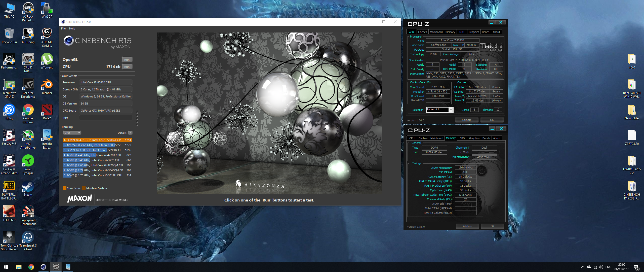Show hidden system tray icons chevron
Image resolution: width=644 pixels, height=272 pixels.
(583, 267)
